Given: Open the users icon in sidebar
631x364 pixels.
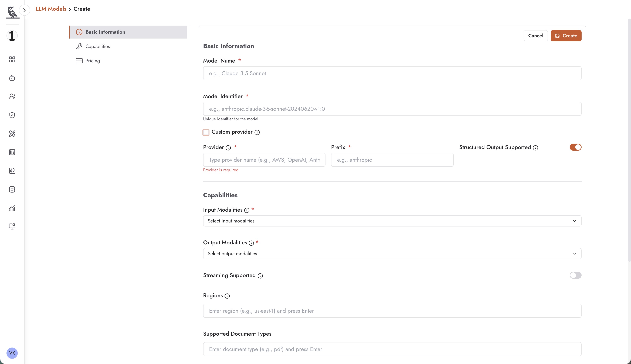Looking at the screenshot, I should 12,97.
